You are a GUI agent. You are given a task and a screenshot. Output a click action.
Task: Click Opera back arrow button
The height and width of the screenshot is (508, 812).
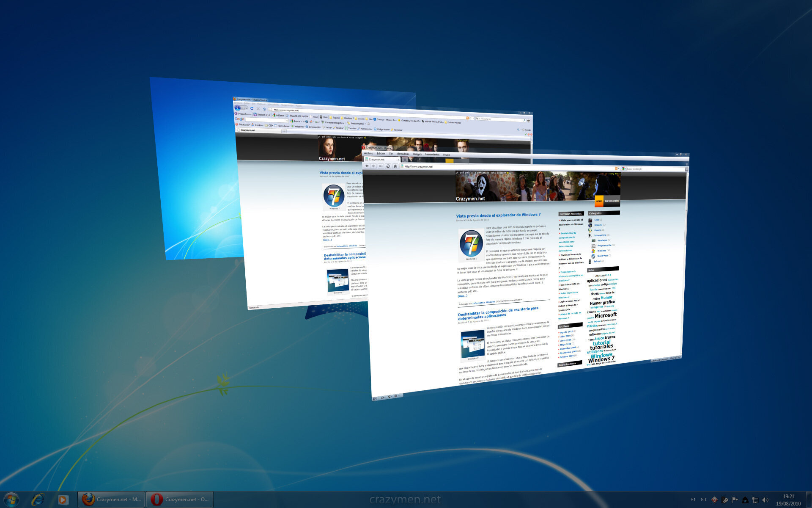coord(367,166)
